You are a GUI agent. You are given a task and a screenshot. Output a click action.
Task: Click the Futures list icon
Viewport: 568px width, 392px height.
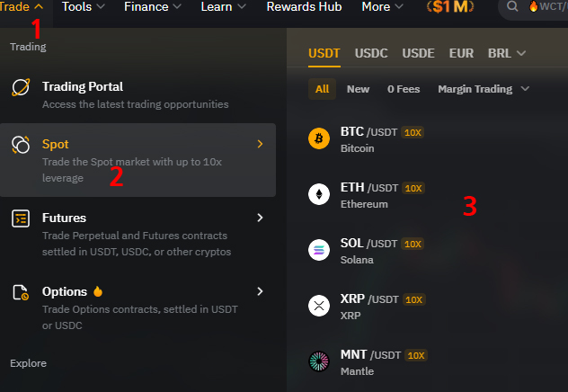(21, 218)
